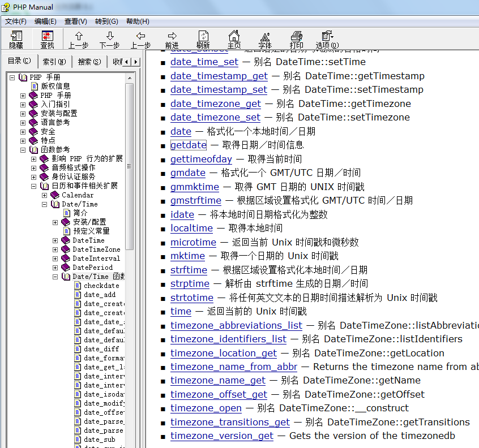
Task: Click the up-arrow 上一步 toolbar icon
Action: tap(79, 39)
